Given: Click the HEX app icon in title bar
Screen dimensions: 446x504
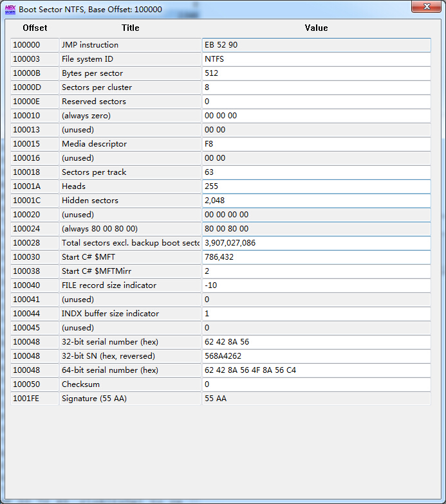Looking at the screenshot, I should coord(10,9).
